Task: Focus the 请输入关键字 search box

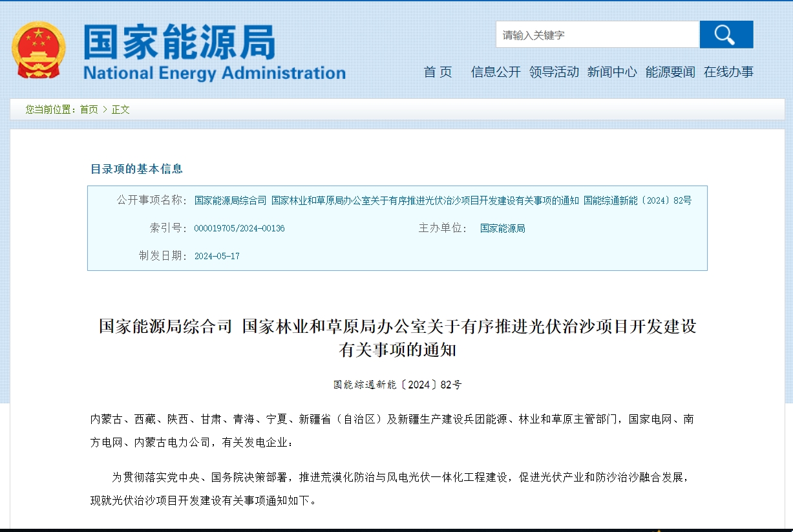Action: [x=597, y=35]
